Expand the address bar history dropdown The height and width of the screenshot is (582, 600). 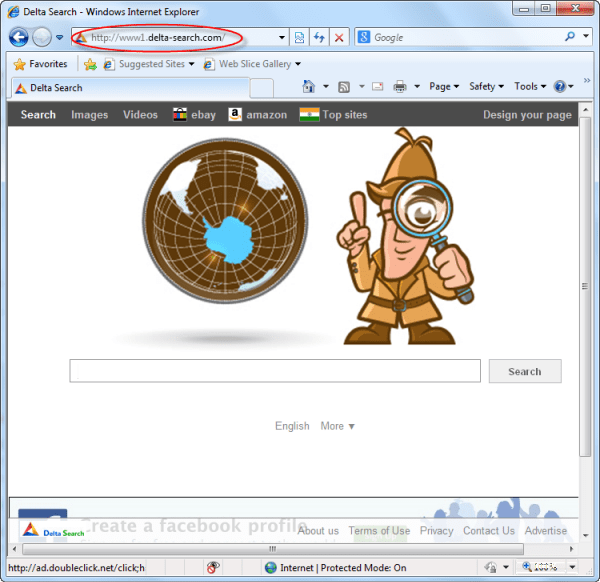pos(282,37)
